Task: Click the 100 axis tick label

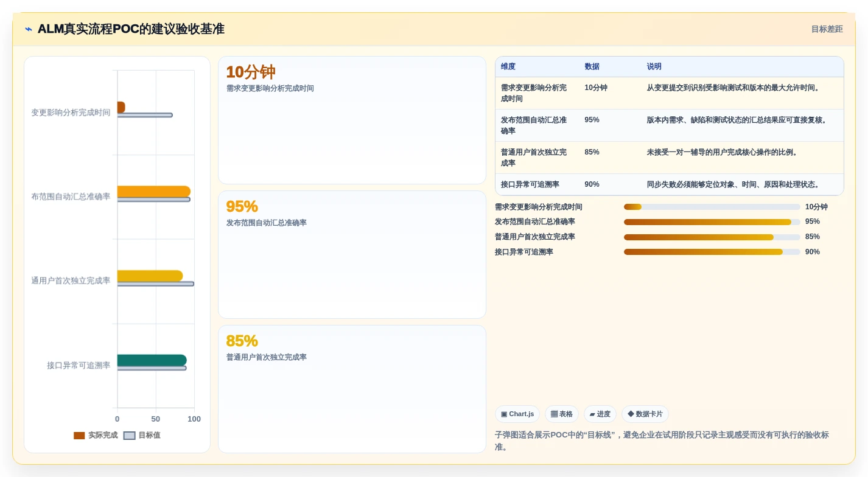Action: click(194, 419)
